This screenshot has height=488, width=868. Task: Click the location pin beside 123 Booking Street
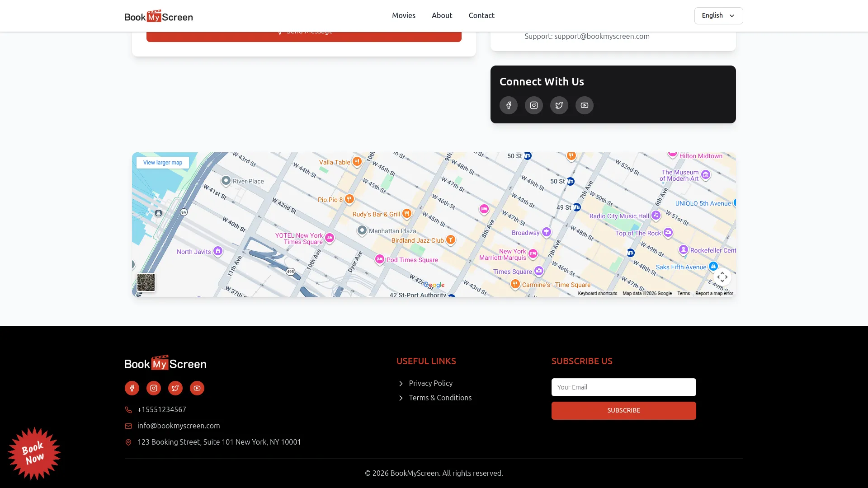click(128, 442)
